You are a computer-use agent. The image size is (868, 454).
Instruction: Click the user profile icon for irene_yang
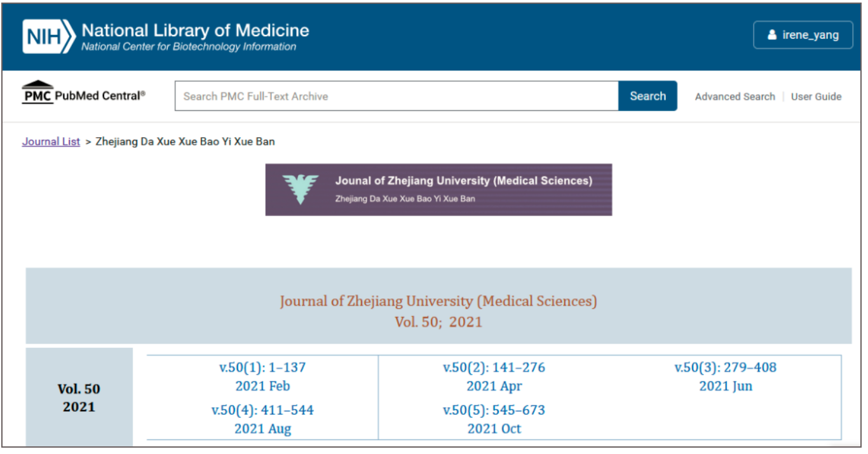tap(772, 35)
